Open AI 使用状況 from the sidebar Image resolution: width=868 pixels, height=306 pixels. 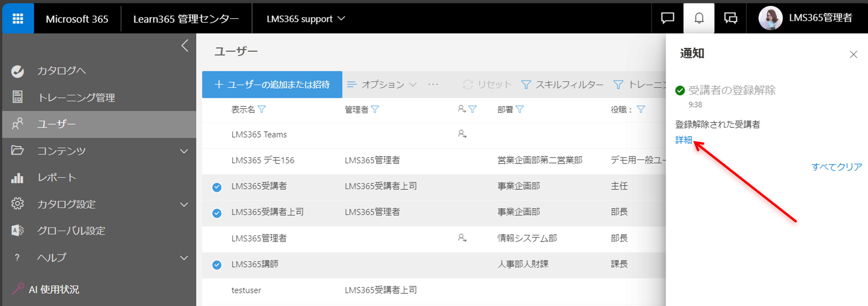(54, 289)
